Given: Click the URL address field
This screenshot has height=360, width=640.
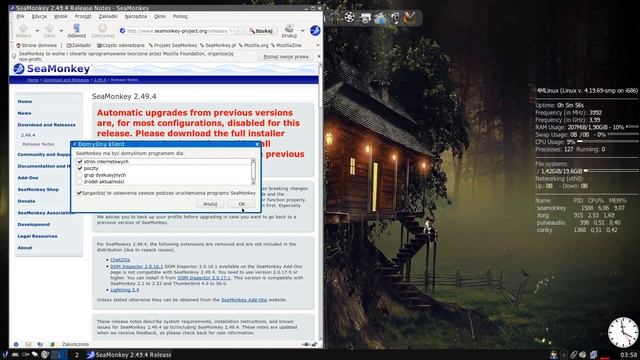Looking at the screenshot, I should [179, 31].
